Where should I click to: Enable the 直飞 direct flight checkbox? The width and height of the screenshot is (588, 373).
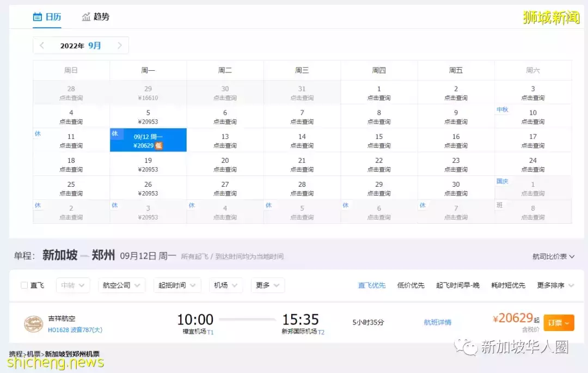[24, 285]
